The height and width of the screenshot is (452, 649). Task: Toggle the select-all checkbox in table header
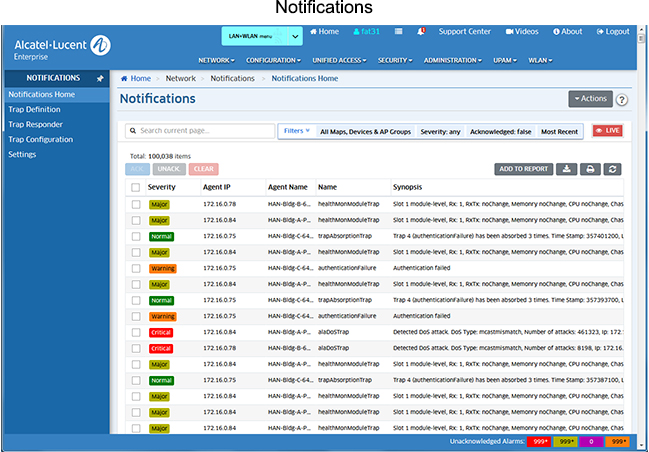click(135, 187)
